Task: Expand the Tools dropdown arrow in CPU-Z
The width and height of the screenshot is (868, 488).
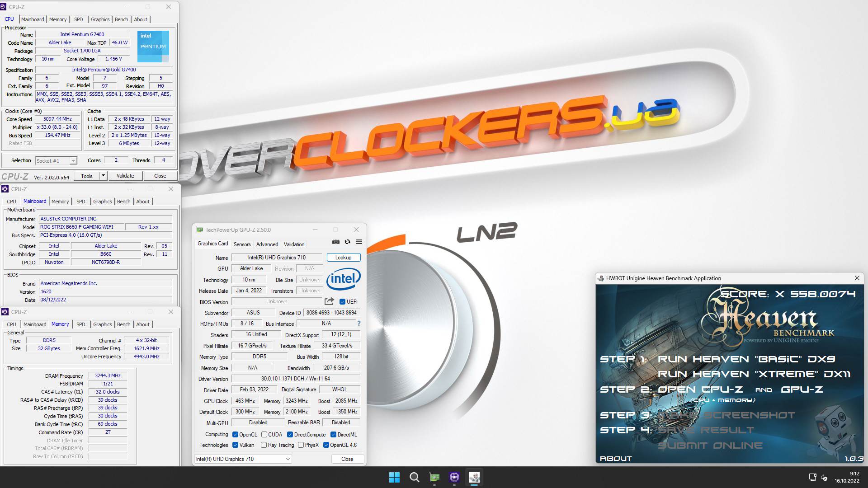Action: pyautogui.click(x=103, y=175)
